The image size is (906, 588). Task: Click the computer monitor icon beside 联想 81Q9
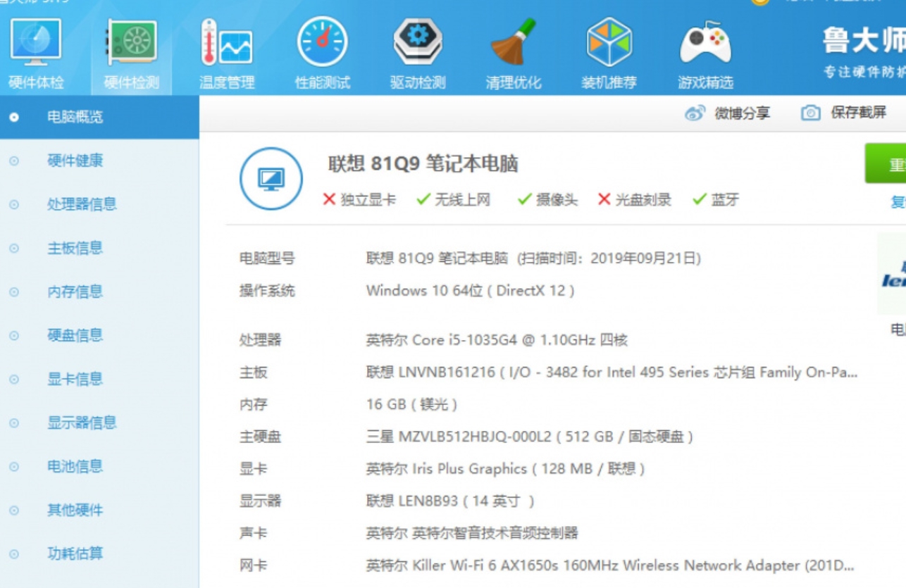click(271, 179)
